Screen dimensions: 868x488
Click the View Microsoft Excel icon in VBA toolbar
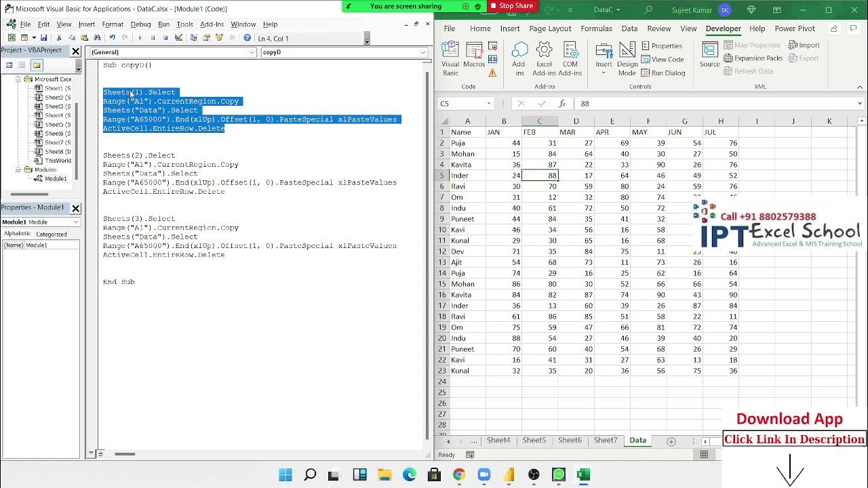coord(12,38)
